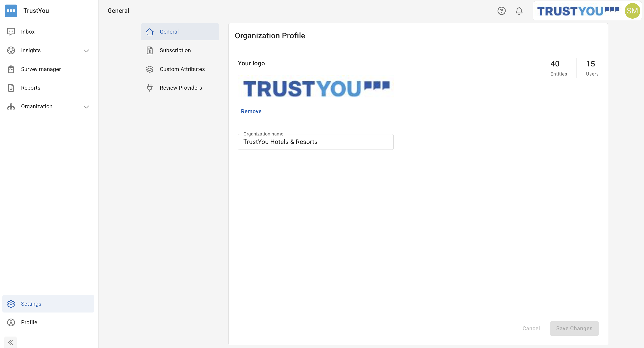This screenshot has height=348, width=644.
Task: Click the General page title
Action: [x=118, y=11]
